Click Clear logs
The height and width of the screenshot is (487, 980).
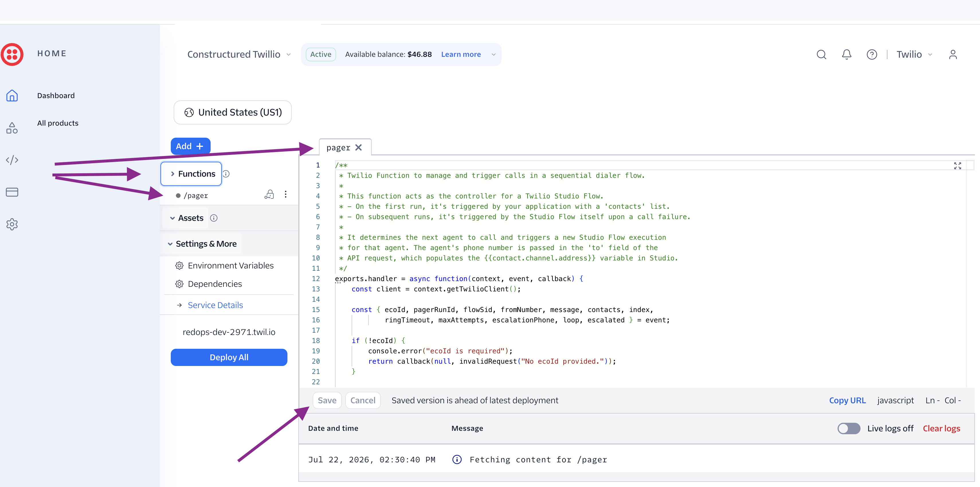point(941,428)
